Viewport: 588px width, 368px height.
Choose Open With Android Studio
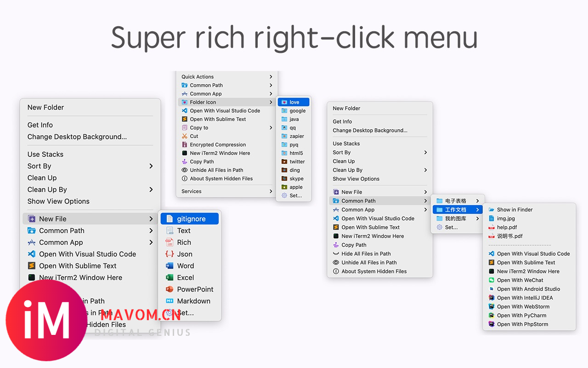[x=529, y=289]
